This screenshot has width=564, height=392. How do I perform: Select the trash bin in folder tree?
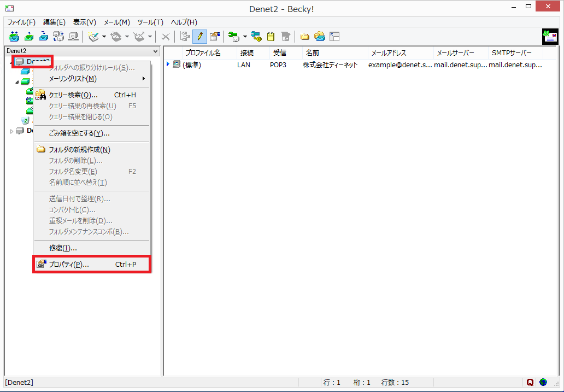pos(25,120)
